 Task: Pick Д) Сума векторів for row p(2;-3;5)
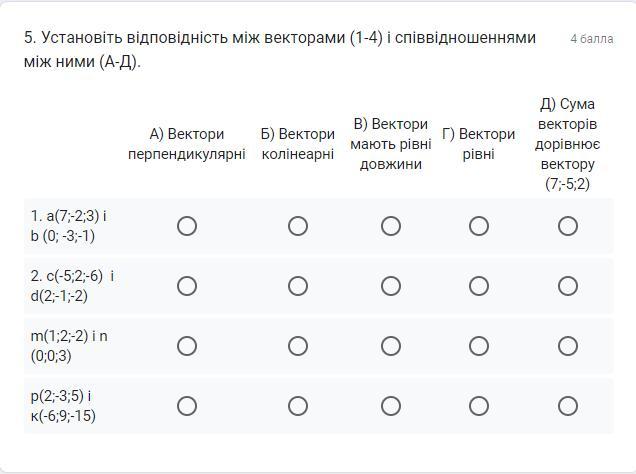(x=567, y=406)
